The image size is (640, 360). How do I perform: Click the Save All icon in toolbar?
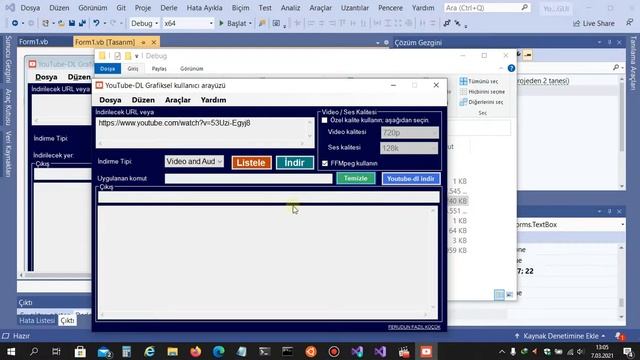pos(82,23)
